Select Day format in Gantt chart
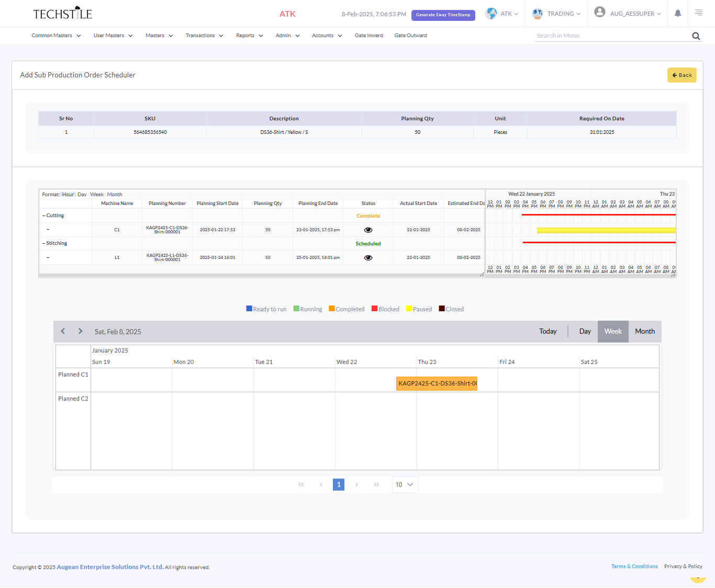This screenshot has height=588, width=715. click(82, 195)
